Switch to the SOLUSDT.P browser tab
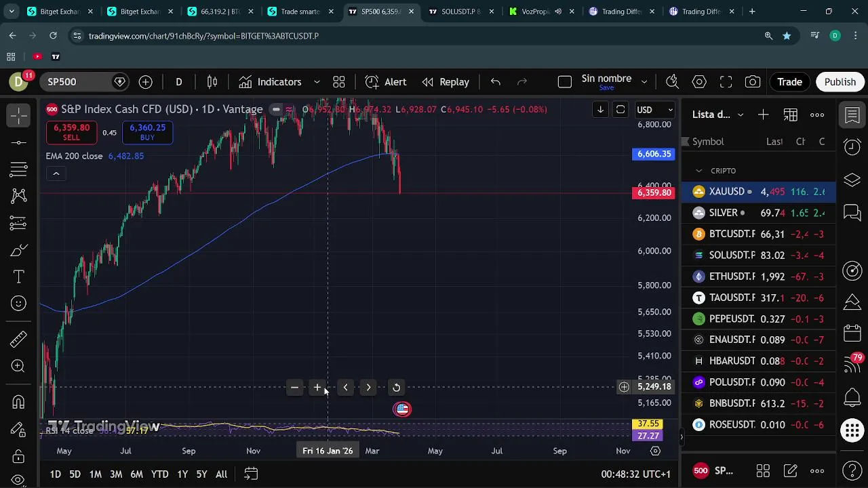Screen dimensions: 868x488 [x=461, y=12]
